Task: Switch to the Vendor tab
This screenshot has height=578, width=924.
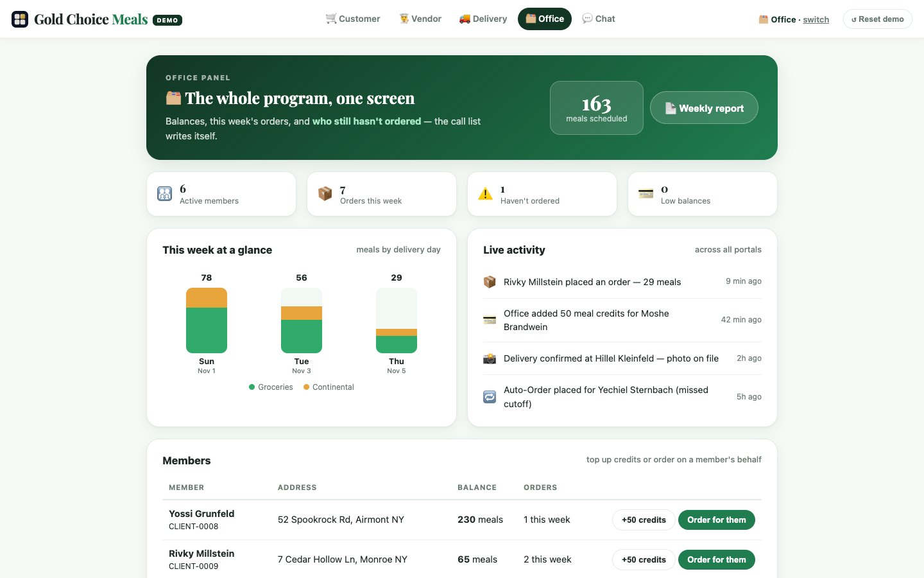Action: (420, 19)
